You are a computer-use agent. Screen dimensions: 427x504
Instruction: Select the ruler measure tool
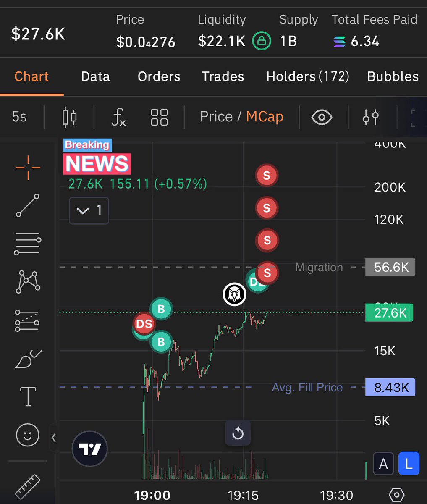click(28, 486)
